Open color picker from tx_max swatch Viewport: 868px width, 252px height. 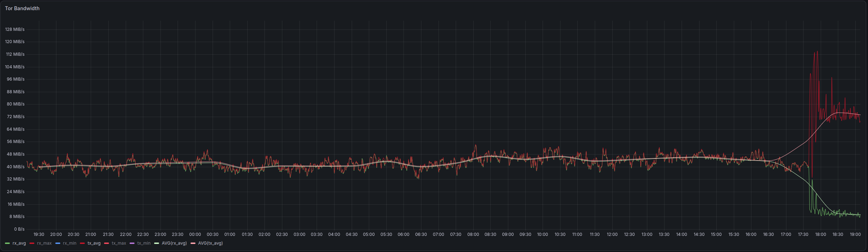tap(106, 243)
